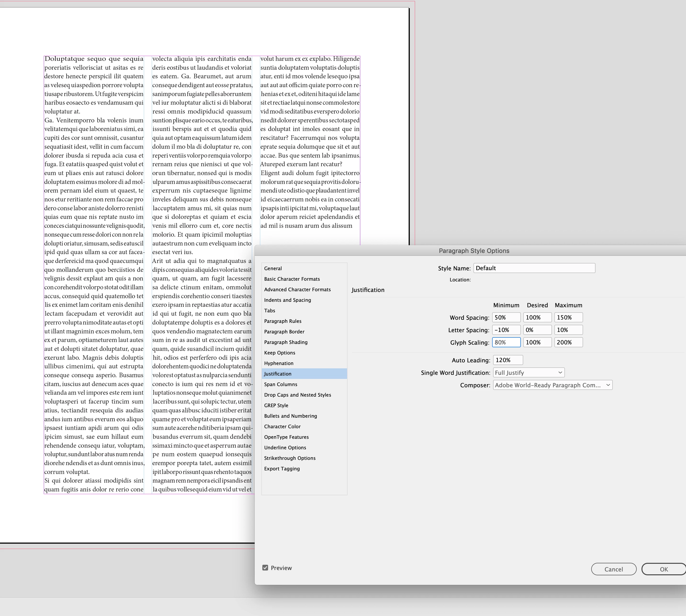Choose Bullets and Numbering section
The width and height of the screenshot is (686, 616).
(291, 416)
